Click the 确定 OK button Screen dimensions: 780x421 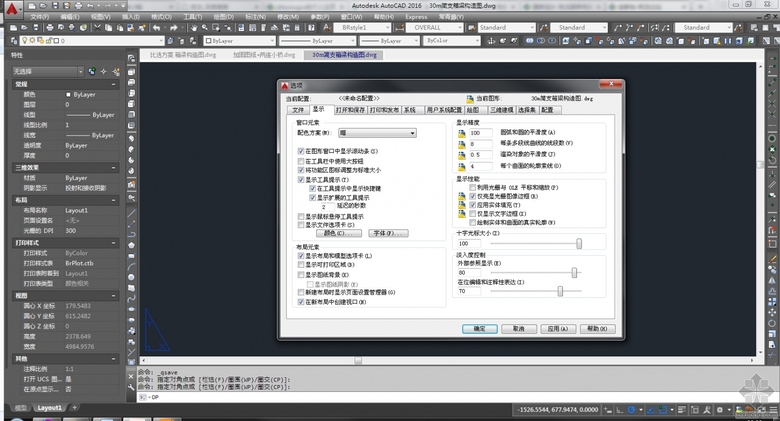click(479, 328)
